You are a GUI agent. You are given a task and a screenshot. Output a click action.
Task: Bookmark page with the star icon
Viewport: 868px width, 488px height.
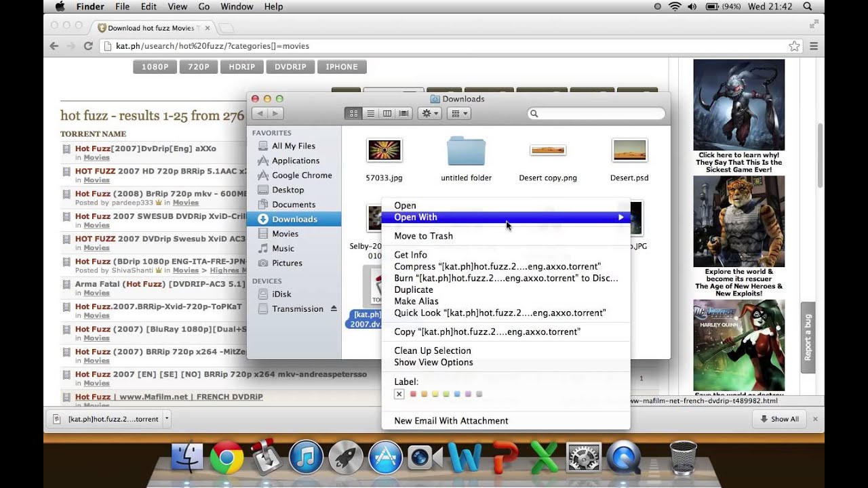[794, 46]
